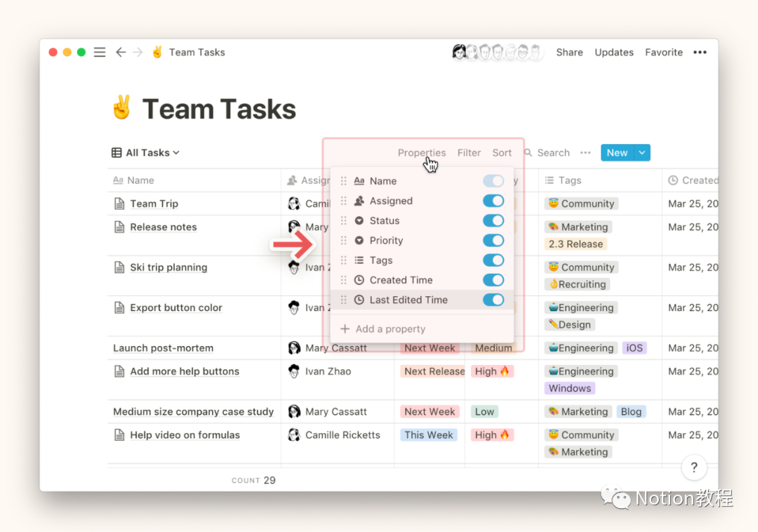Screen dimensions: 758x532
Task: Open dropdown arrow beside New button
Action: pos(641,153)
